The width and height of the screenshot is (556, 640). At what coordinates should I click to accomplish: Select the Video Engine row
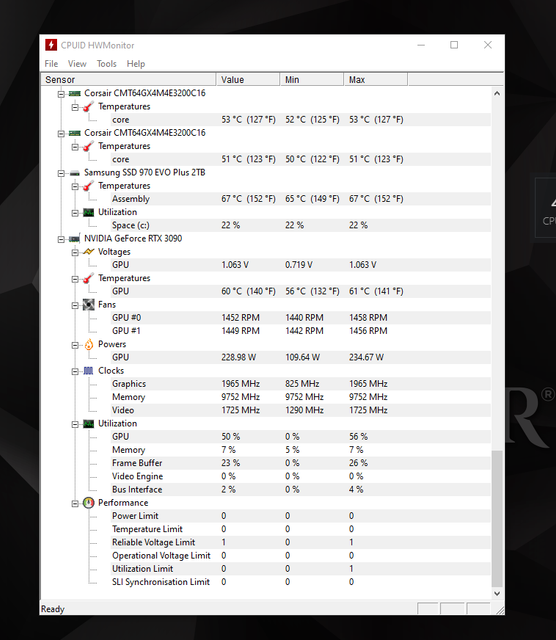tap(301, 476)
